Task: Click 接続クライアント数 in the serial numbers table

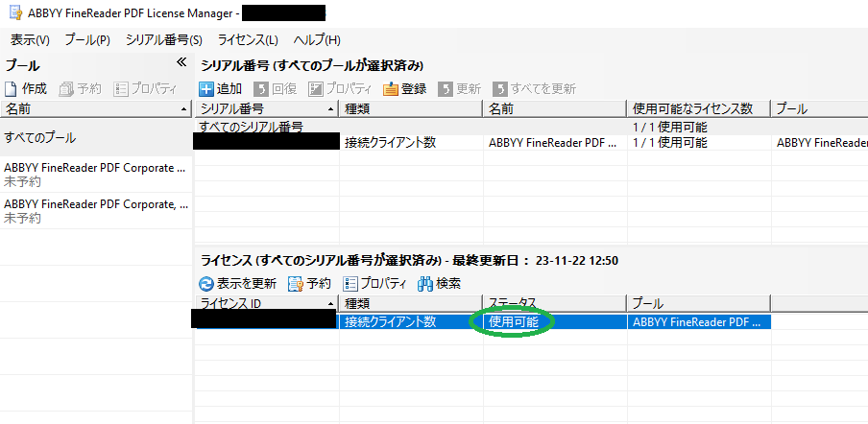Action: [x=390, y=143]
